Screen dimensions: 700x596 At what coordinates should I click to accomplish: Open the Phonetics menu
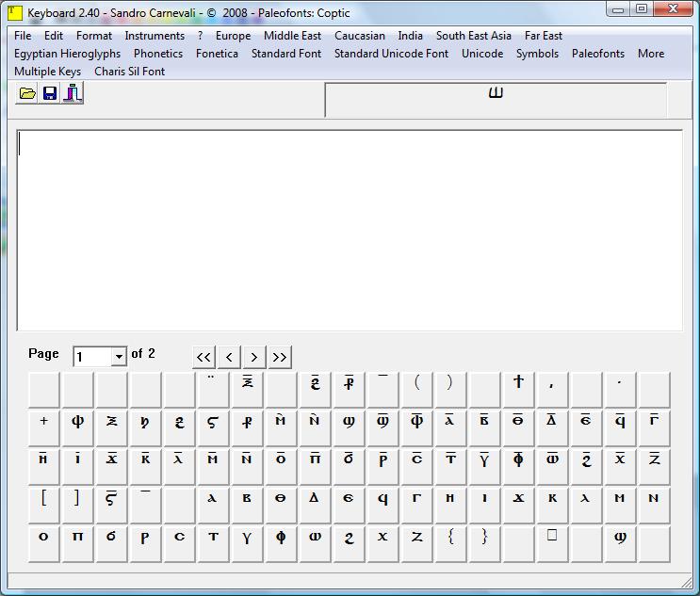point(158,54)
